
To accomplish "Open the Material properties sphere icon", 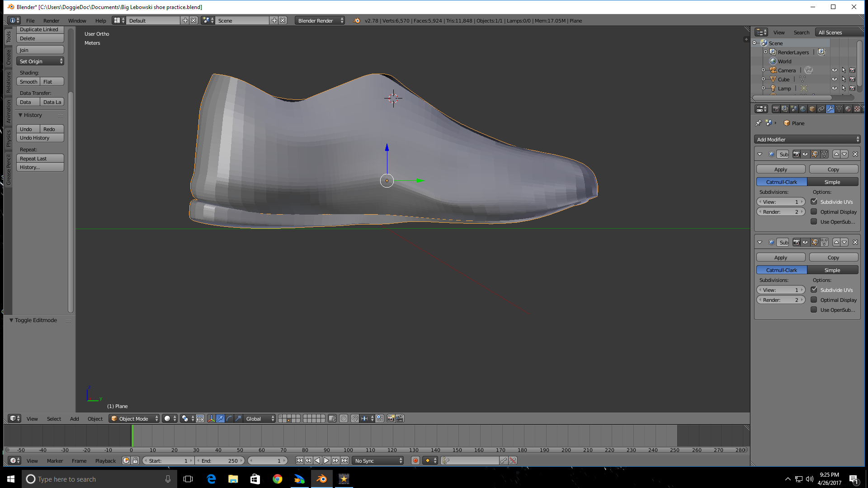I will click(848, 109).
